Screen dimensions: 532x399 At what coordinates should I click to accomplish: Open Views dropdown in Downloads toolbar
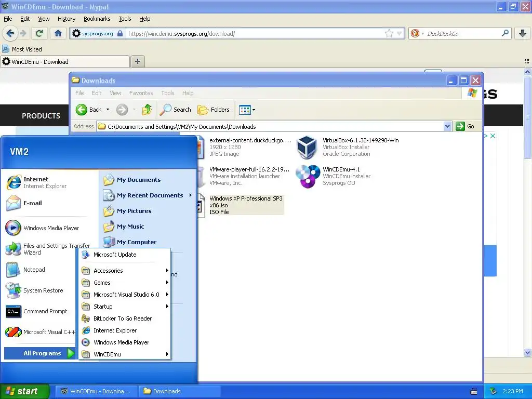click(247, 110)
